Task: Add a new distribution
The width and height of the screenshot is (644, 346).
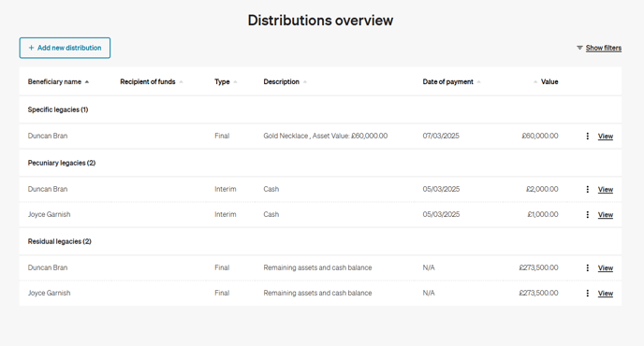Action: click(x=65, y=48)
